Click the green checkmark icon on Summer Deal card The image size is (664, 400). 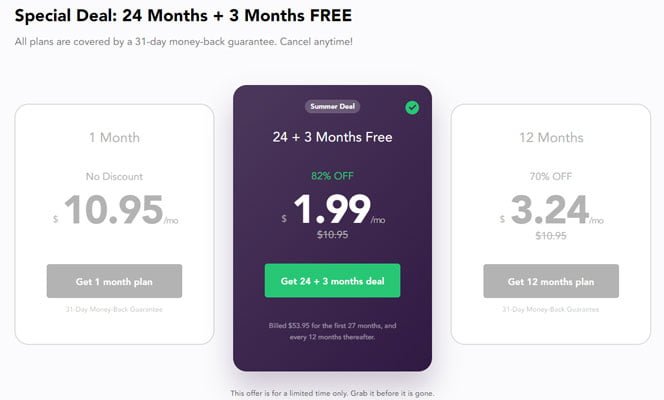[x=412, y=108]
